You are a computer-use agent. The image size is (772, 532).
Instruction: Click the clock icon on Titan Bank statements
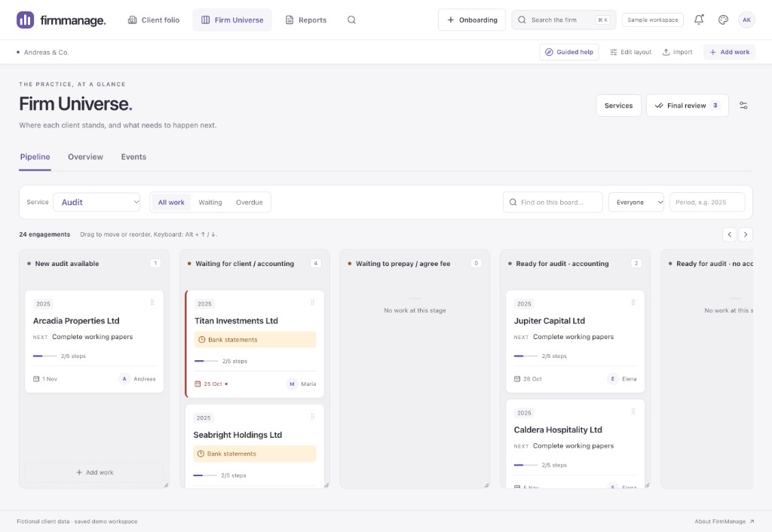coord(202,340)
